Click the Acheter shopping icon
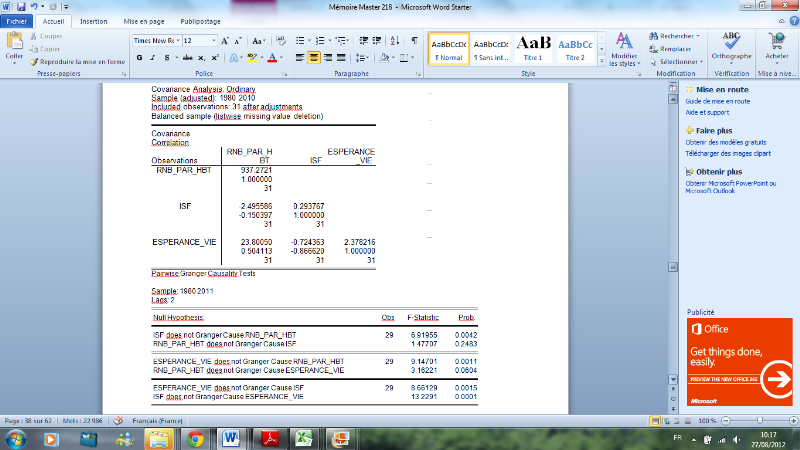 (775, 42)
